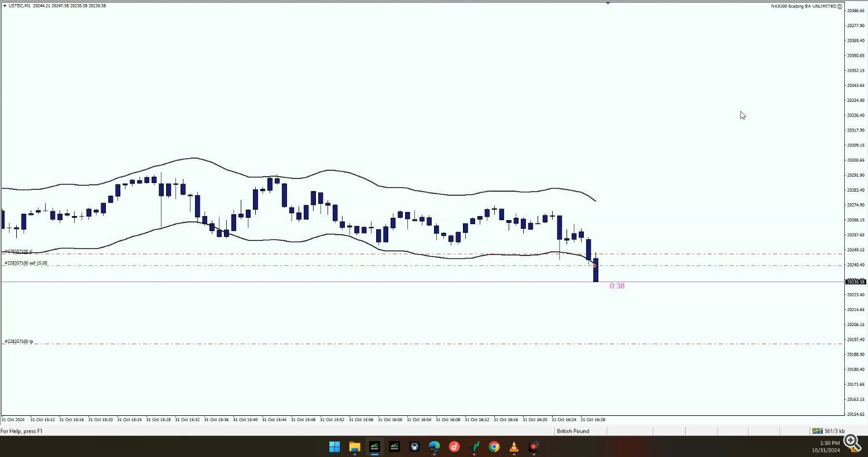This screenshot has width=868, height=457.
Task: Open File Explorer from the taskbar
Action: click(x=355, y=447)
